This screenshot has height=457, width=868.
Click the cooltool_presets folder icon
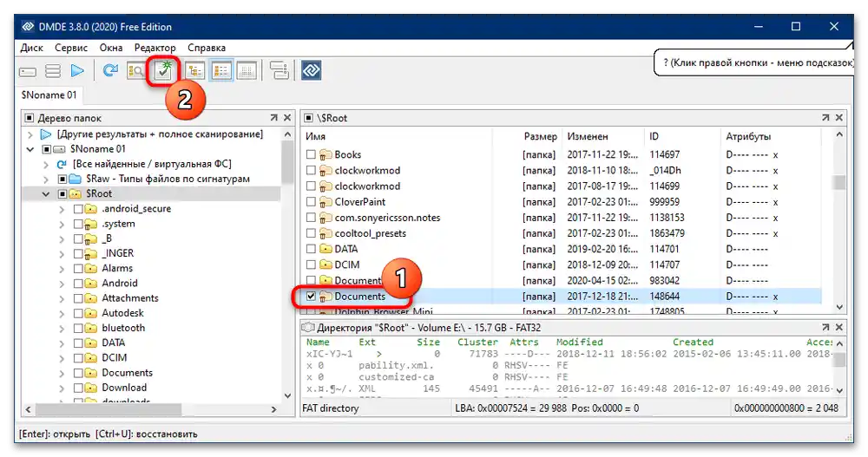[325, 233]
